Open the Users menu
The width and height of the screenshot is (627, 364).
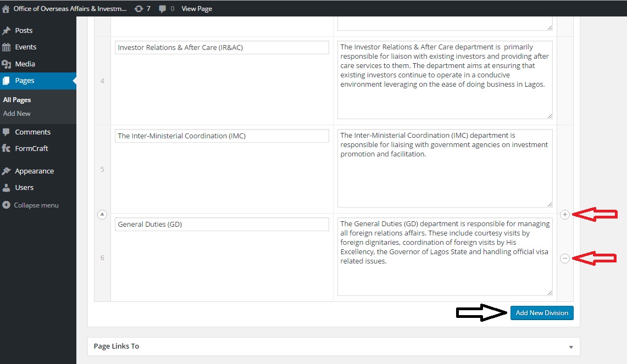[24, 187]
